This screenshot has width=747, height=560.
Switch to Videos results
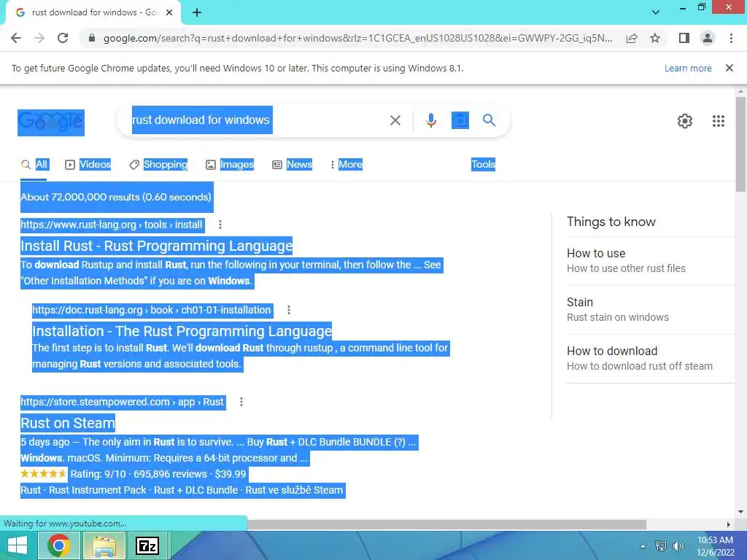88,164
